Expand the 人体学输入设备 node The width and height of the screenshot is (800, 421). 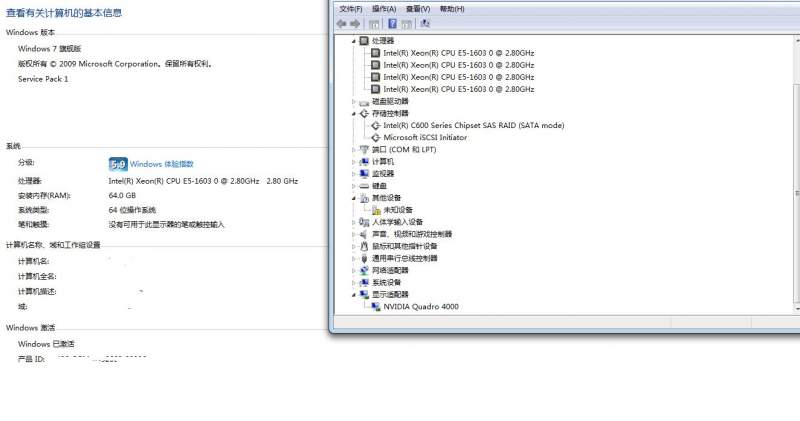[354, 222]
